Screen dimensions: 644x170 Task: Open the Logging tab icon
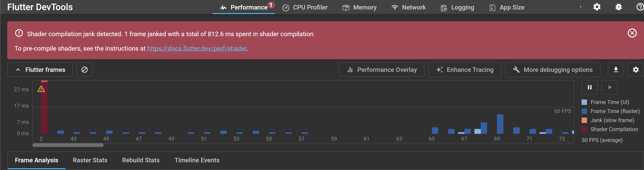pos(444,7)
